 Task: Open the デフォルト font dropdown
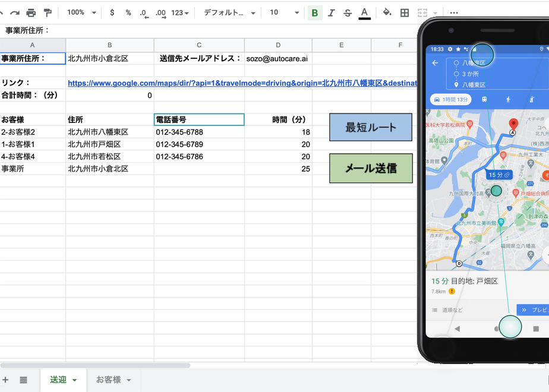coord(229,13)
